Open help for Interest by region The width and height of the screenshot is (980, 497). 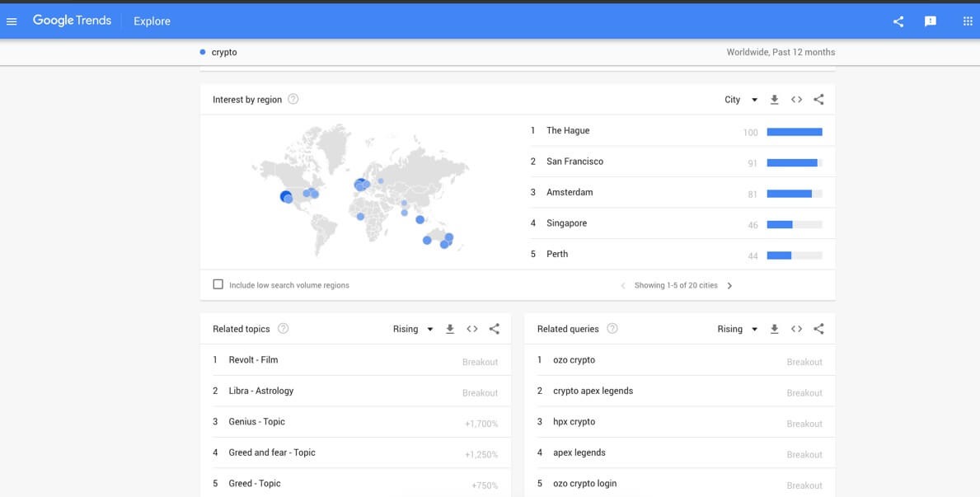pyautogui.click(x=293, y=100)
